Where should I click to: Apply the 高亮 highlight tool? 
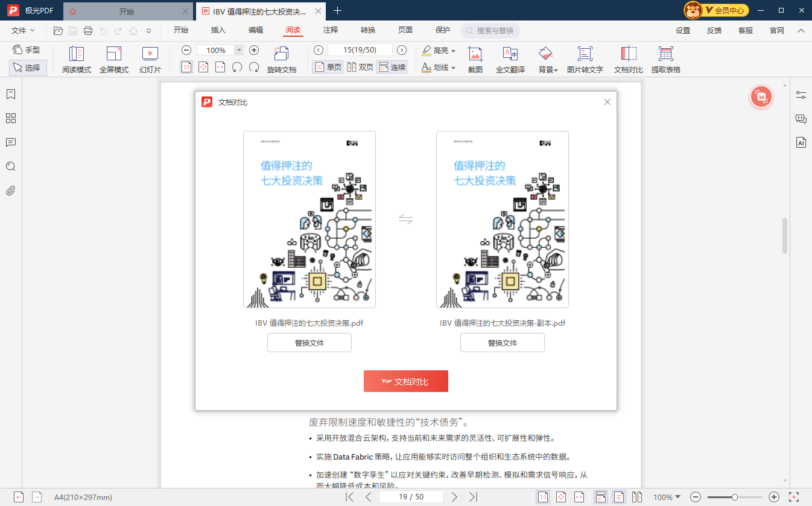(x=434, y=50)
